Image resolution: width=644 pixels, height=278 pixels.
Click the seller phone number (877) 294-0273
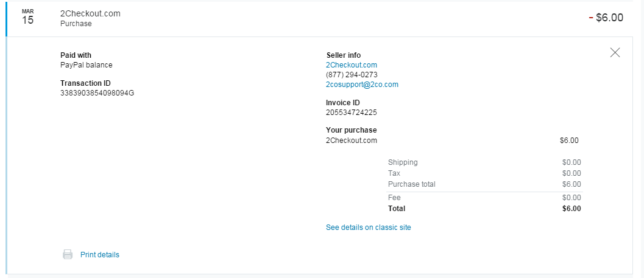point(352,75)
